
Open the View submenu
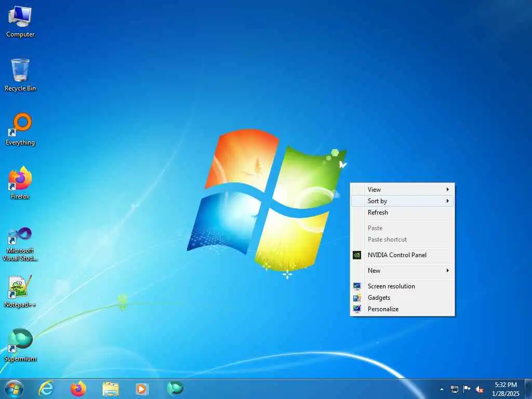point(403,190)
